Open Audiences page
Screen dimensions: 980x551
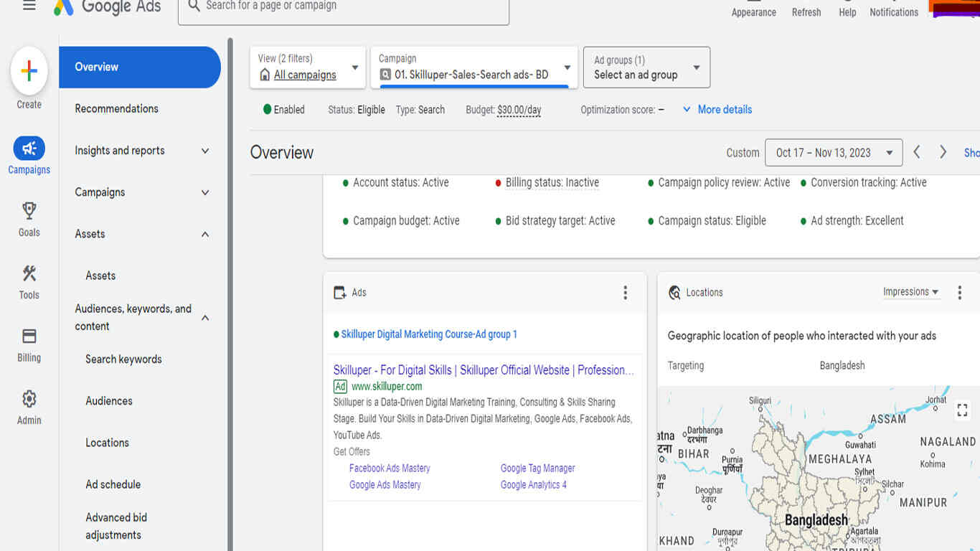coord(109,401)
